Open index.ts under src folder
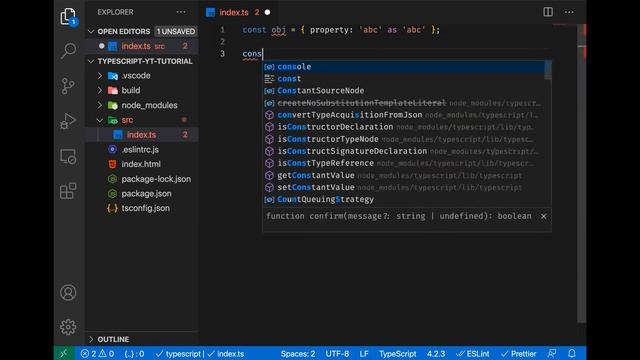The image size is (640, 360). point(141,135)
